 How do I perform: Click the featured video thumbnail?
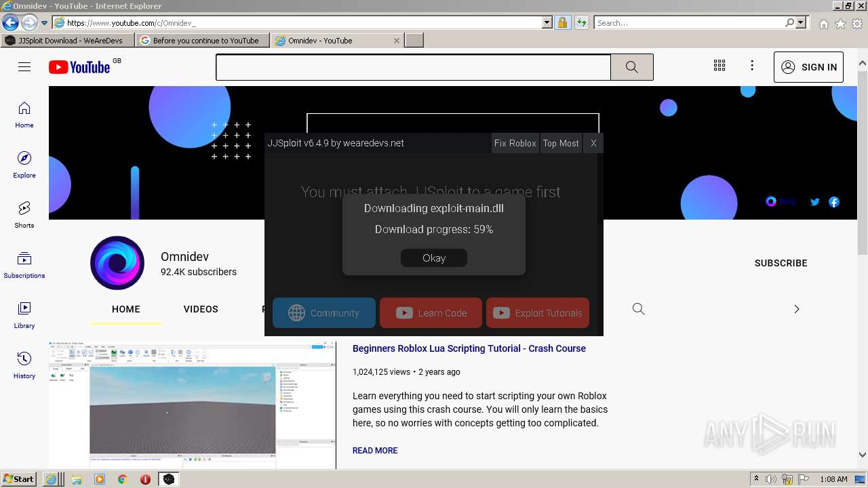tap(193, 405)
